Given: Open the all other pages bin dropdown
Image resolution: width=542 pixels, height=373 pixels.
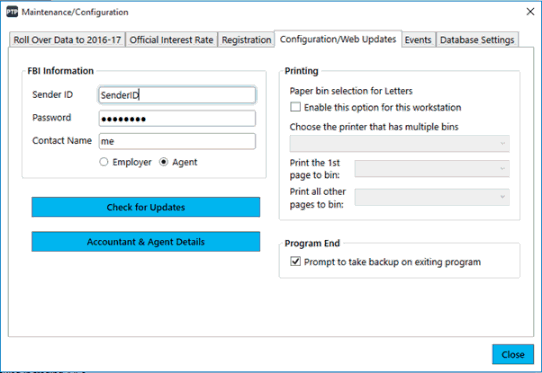Looking at the screenshot, I should click(432, 197).
